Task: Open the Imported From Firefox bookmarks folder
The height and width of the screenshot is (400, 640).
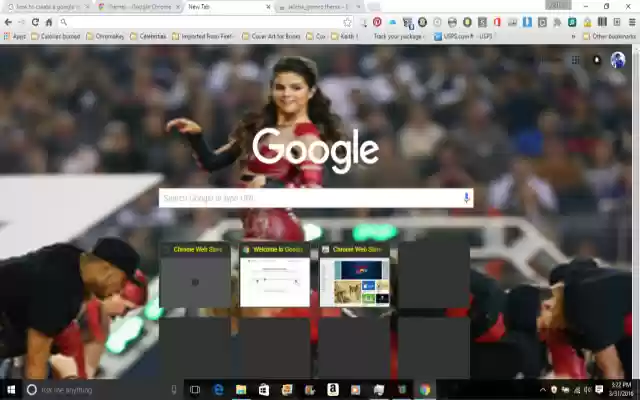Action: [x=204, y=36]
